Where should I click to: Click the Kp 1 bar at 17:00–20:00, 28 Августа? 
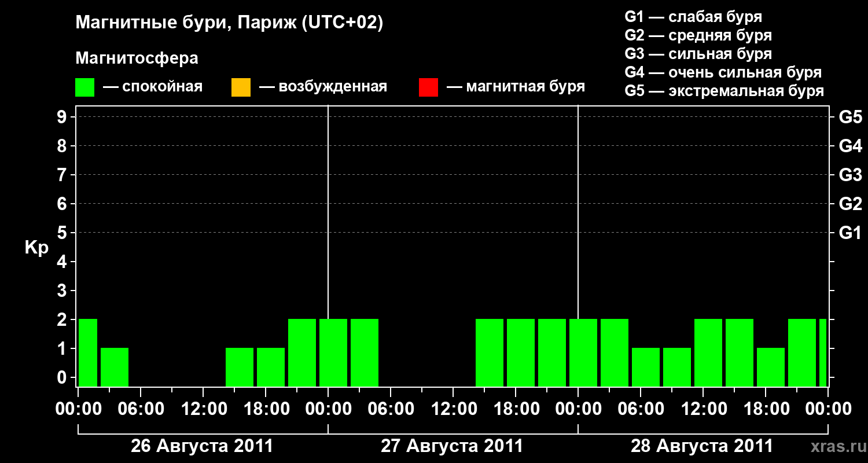click(771, 367)
